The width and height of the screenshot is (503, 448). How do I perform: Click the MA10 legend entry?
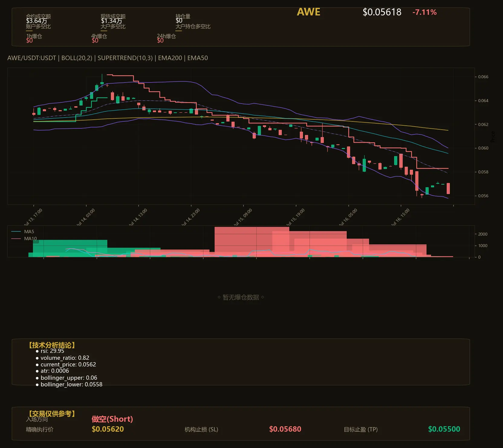(x=24, y=239)
